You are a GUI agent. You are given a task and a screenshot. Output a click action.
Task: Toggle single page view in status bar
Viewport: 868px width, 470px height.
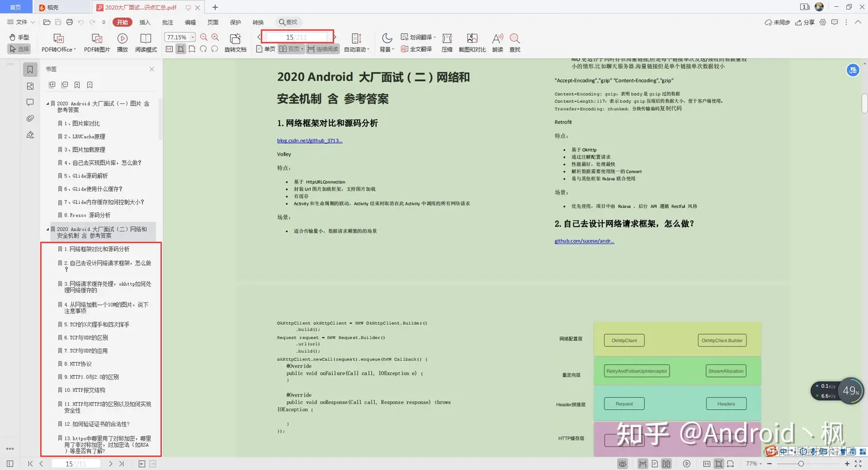pos(654,464)
